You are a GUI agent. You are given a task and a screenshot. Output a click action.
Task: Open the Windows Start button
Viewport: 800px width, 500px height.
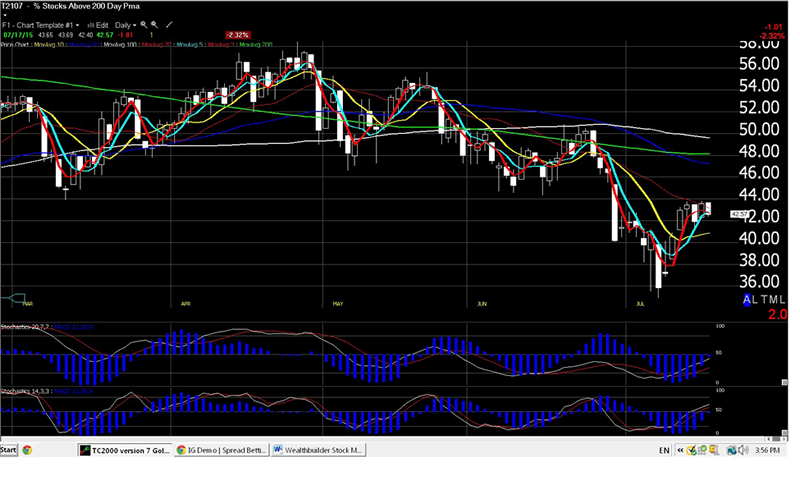pyautogui.click(x=9, y=450)
